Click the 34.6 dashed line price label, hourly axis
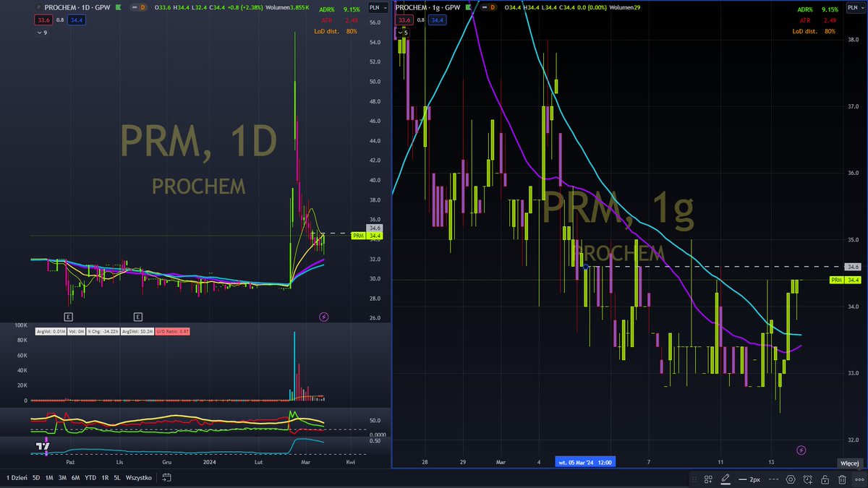This screenshot has width=868, height=488. tap(852, 267)
